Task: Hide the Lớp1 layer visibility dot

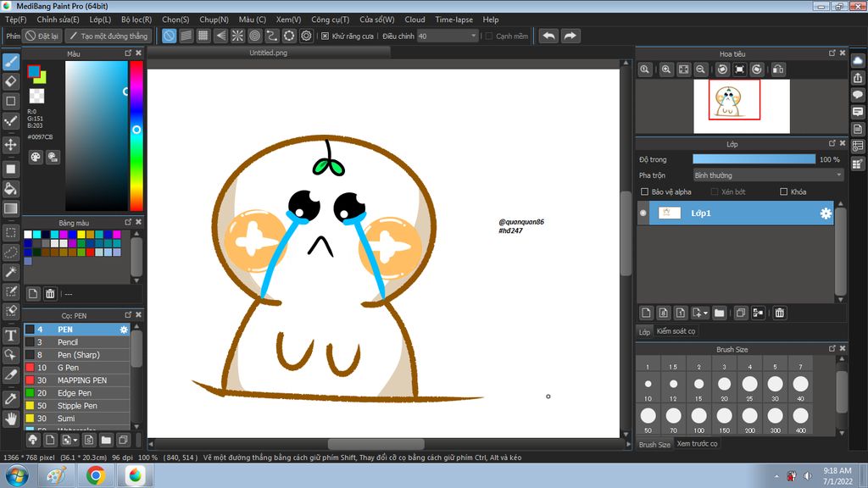Action: click(x=643, y=213)
